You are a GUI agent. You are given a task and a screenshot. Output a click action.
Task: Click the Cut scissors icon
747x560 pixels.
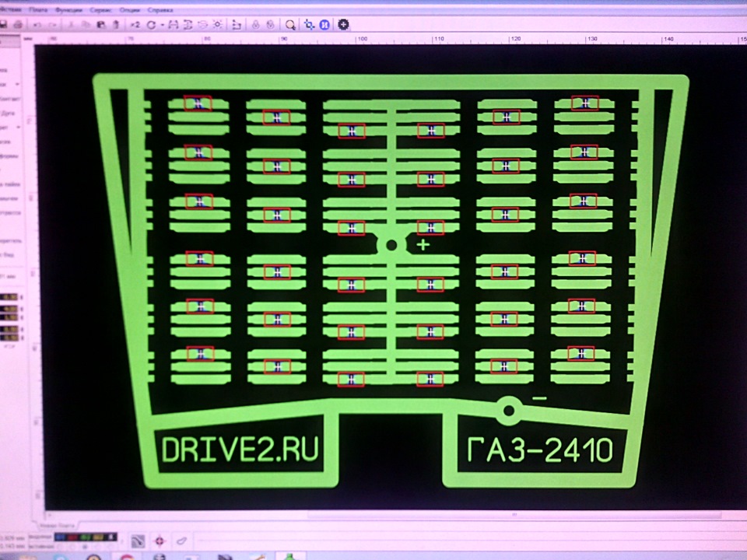coord(71,25)
